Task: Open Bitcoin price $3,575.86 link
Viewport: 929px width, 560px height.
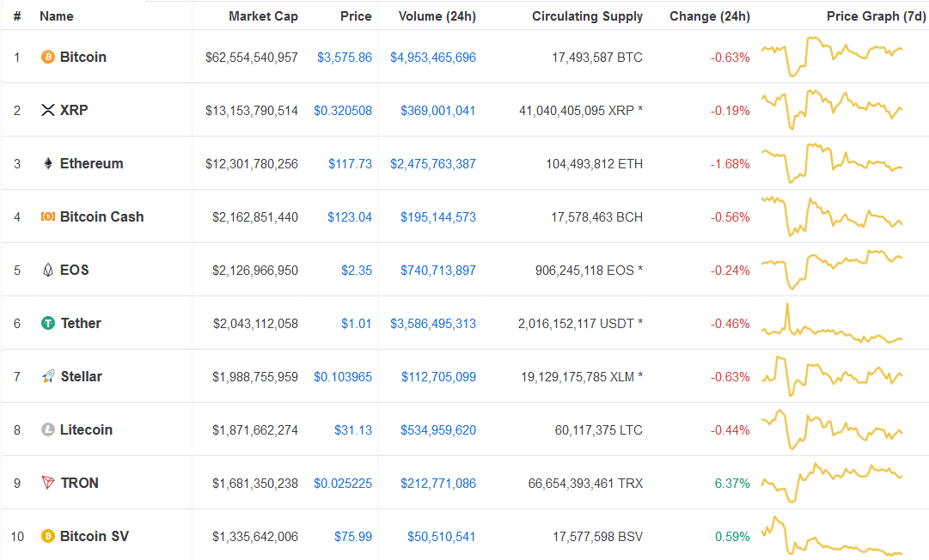Action: [345, 58]
